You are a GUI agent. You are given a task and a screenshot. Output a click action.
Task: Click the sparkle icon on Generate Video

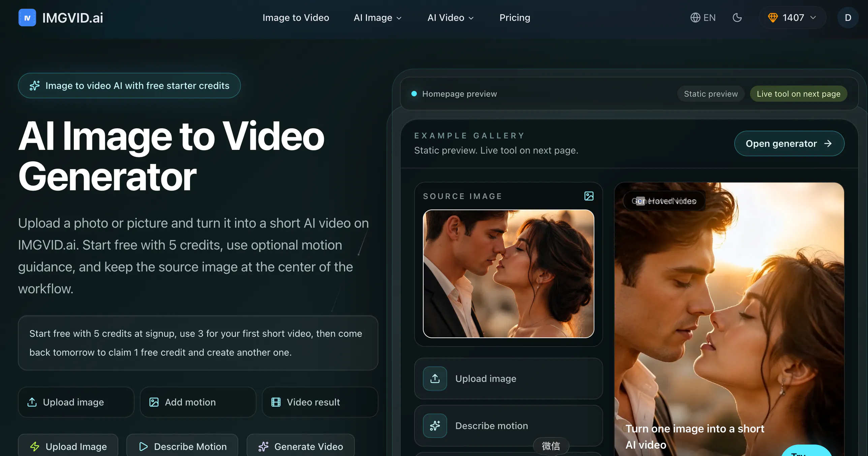(263, 447)
